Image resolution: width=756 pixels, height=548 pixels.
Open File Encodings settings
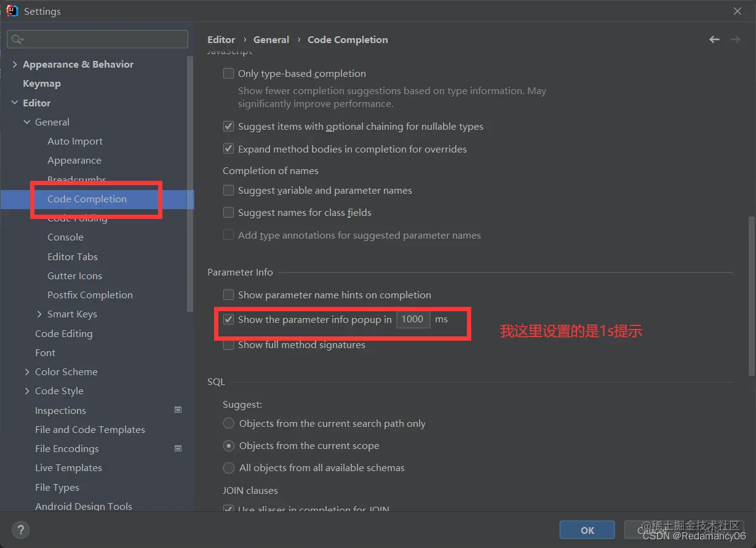[66, 448]
